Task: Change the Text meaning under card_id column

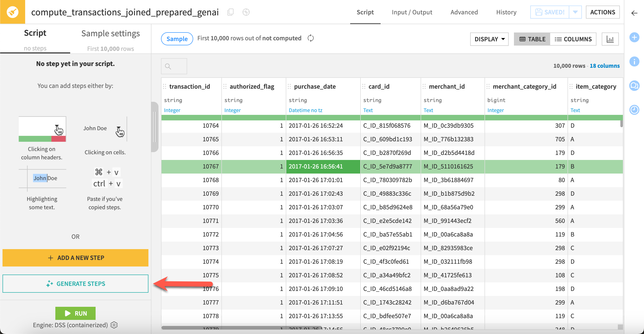Action: point(368,110)
